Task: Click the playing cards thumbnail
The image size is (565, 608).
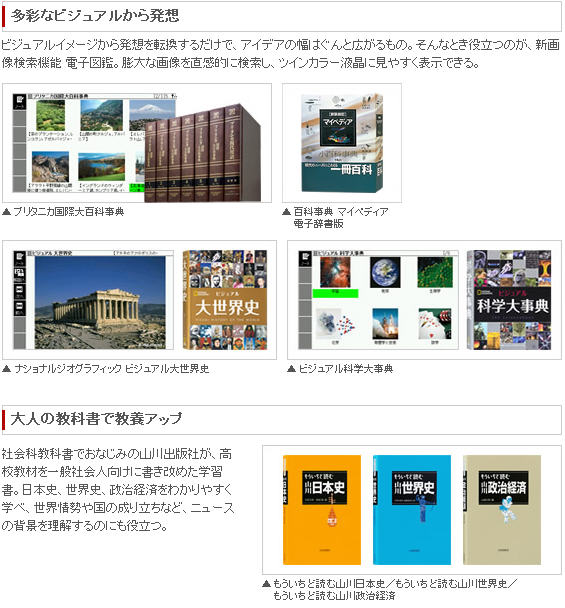Action: click(434, 324)
